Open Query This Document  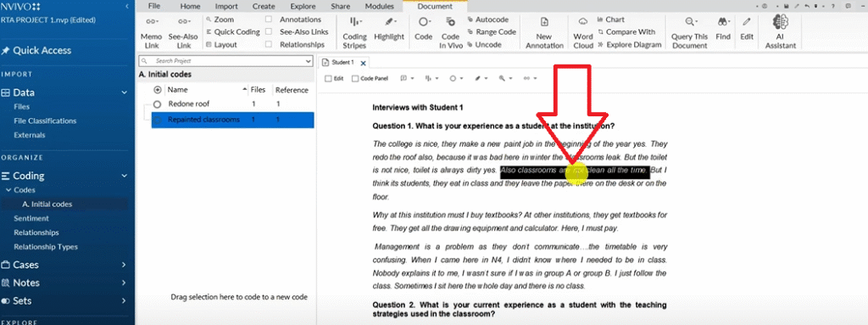pyautogui.click(x=690, y=32)
